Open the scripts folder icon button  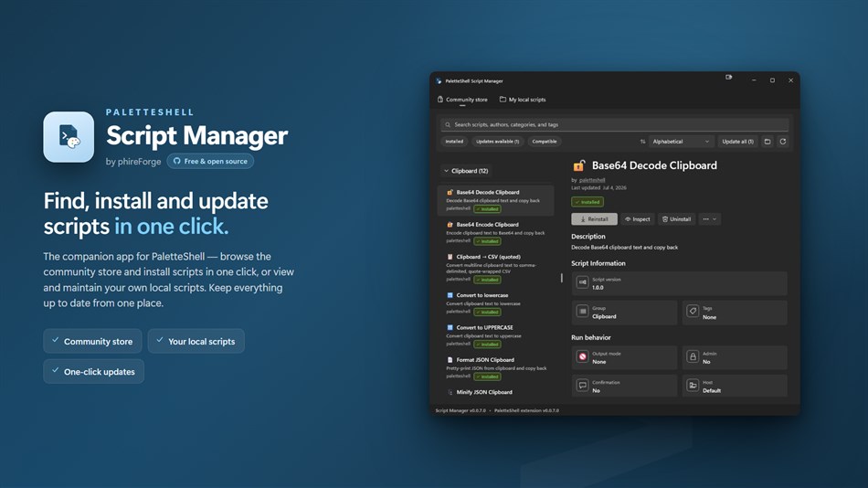767,142
